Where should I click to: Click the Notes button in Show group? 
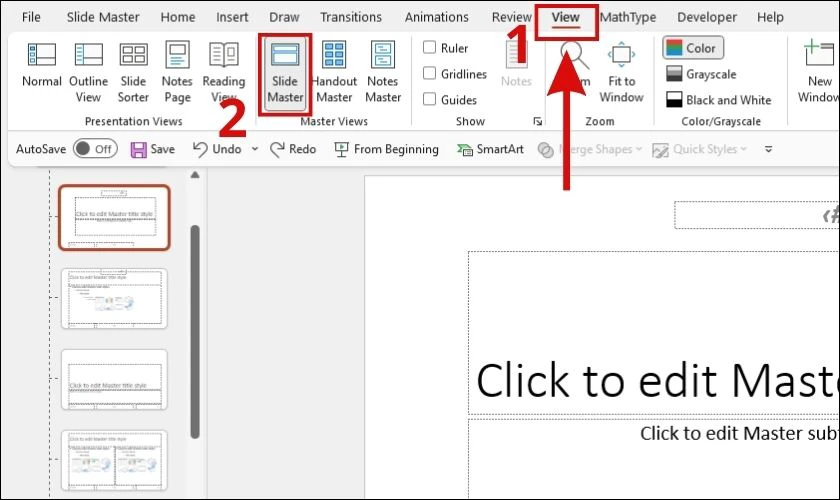(516, 65)
